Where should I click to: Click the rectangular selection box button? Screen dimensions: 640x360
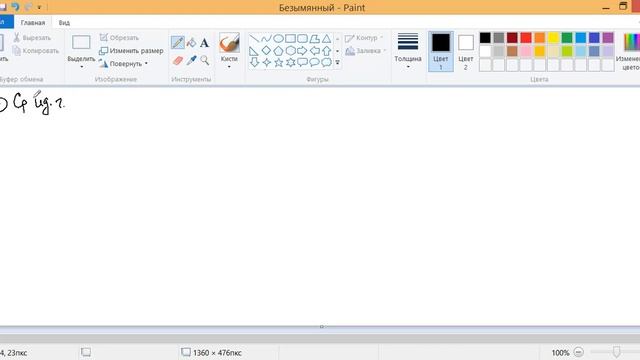(x=81, y=42)
